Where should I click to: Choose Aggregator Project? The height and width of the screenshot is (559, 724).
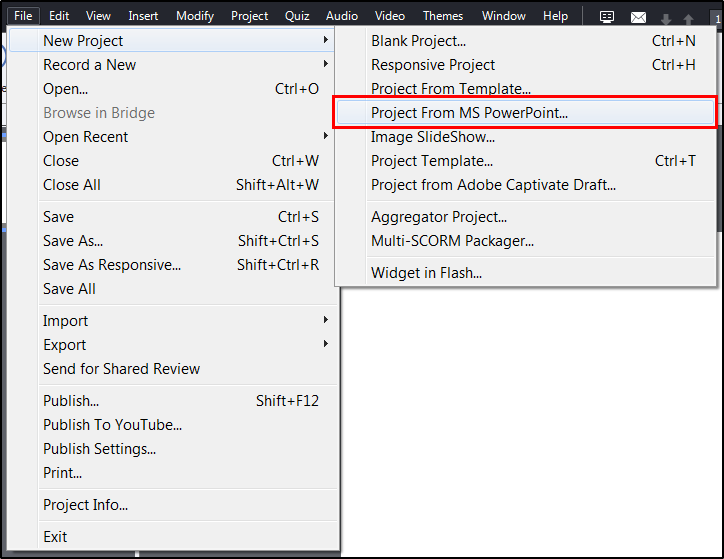coord(439,216)
